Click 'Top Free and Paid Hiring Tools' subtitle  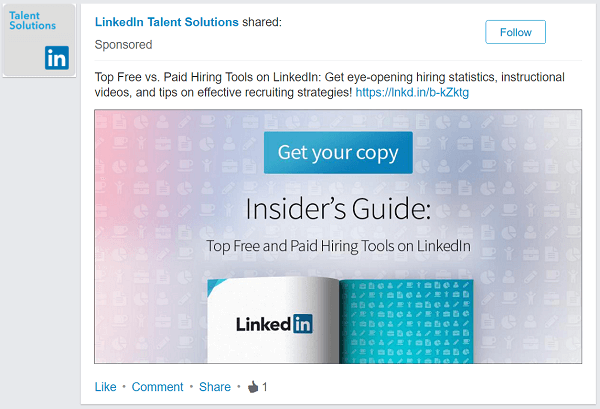coord(338,245)
